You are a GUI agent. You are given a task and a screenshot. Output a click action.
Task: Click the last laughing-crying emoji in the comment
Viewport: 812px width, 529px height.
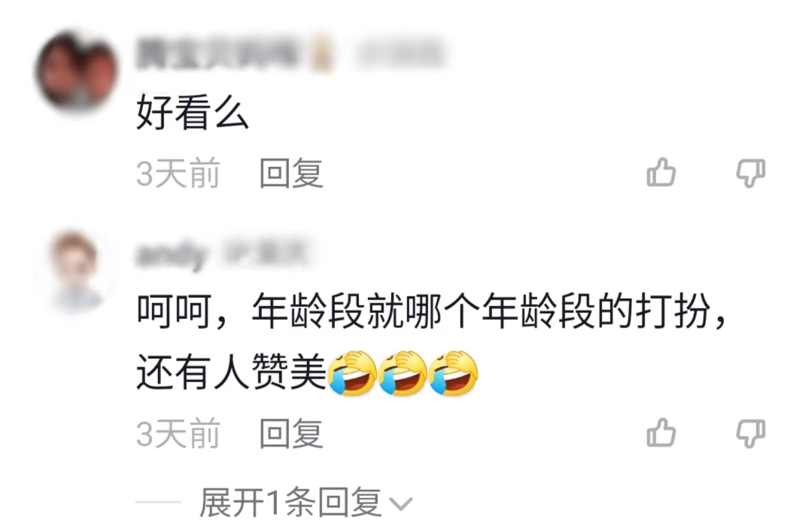[453, 373]
